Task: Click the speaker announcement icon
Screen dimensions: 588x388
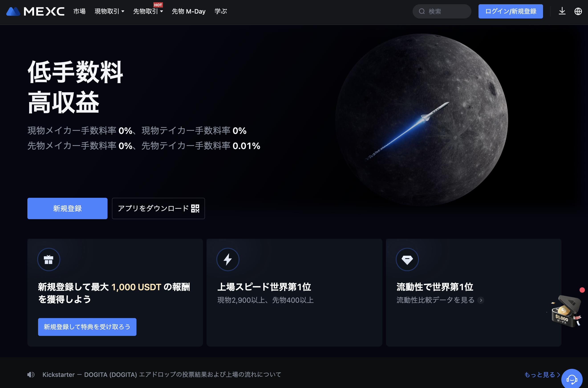Action: pyautogui.click(x=31, y=374)
